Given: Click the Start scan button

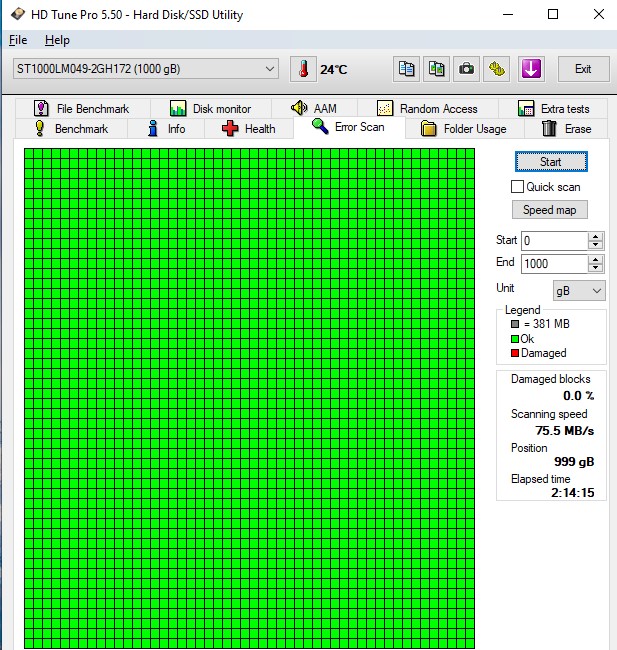Looking at the screenshot, I should click(551, 162).
